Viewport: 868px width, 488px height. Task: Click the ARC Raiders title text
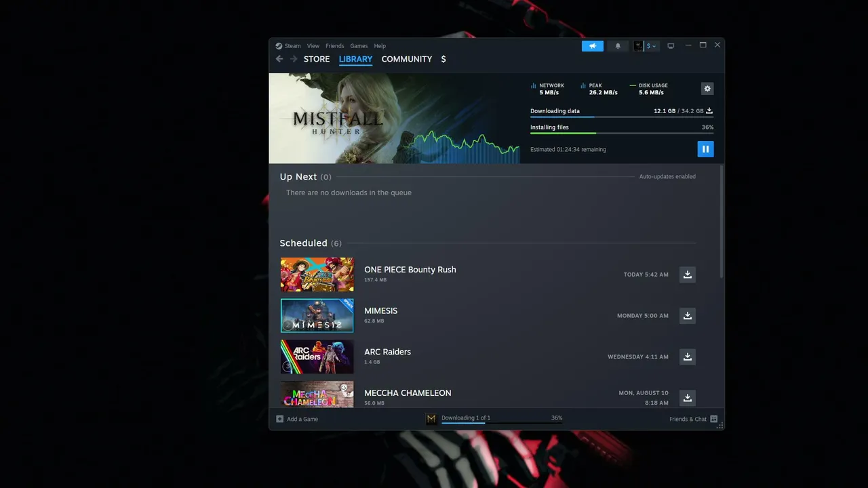point(387,352)
